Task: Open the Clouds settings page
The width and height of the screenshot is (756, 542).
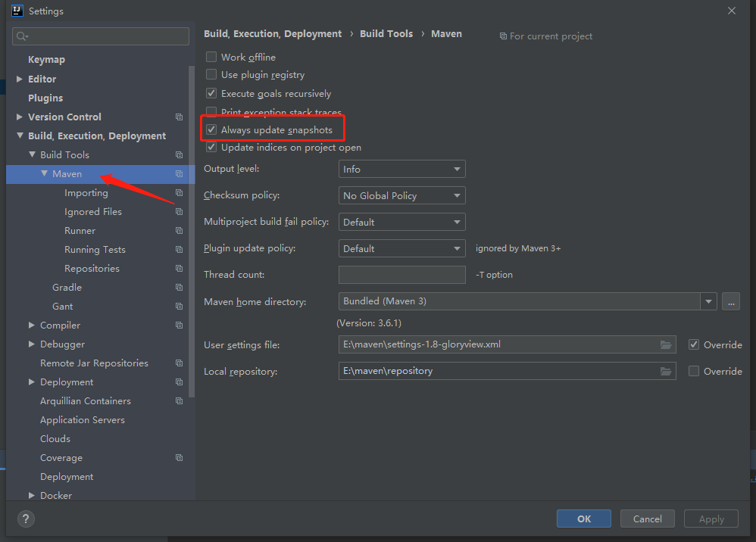Action: pos(55,439)
